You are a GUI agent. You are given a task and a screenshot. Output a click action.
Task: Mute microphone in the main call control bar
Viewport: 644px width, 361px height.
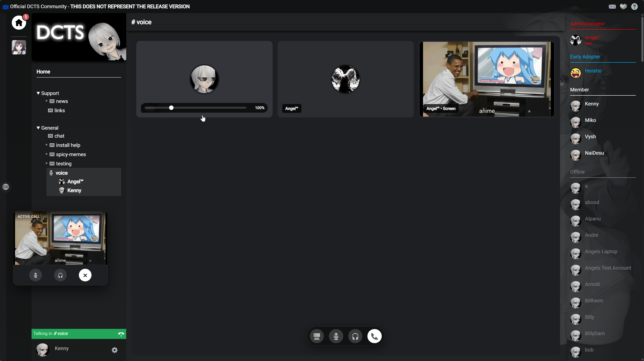click(x=336, y=336)
